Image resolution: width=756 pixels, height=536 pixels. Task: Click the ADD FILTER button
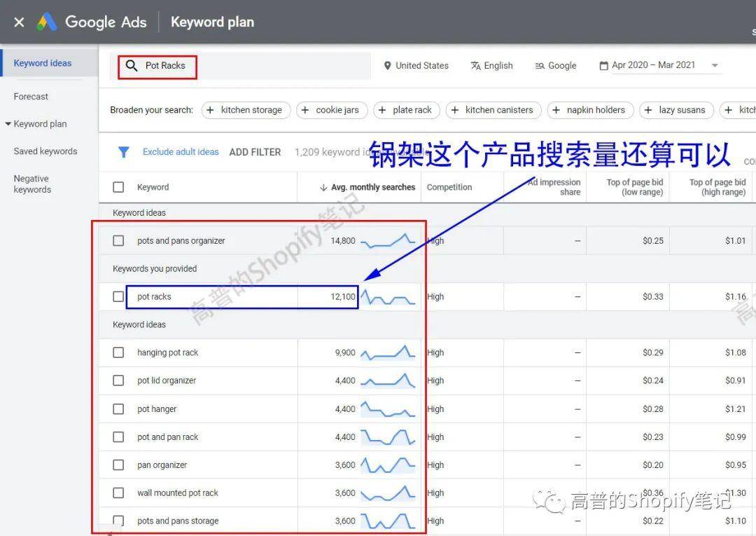(255, 152)
